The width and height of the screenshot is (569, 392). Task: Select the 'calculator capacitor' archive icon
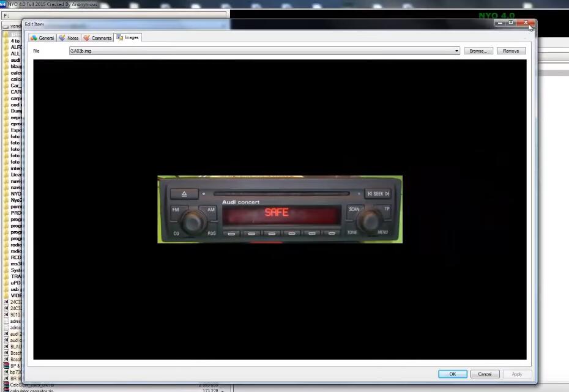(6, 390)
